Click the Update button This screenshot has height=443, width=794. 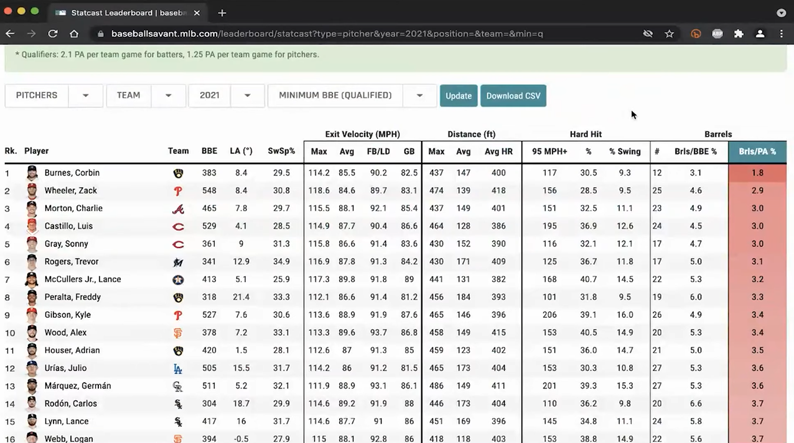458,96
